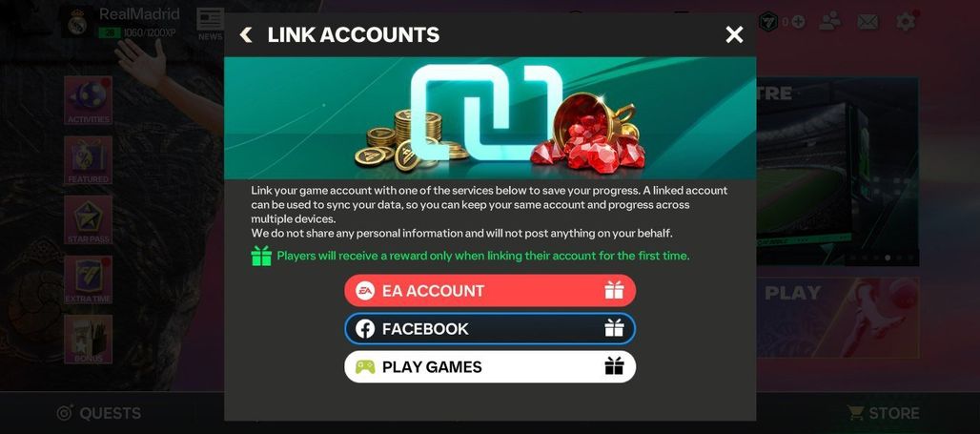980x434 pixels.
Task: Click the RealMadrid club crest
Action: [x=77, y=23]
